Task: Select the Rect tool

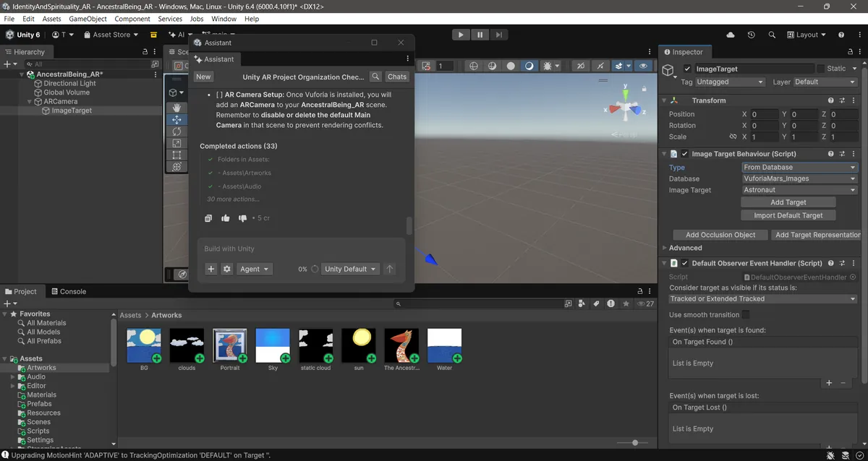Action: pos(177,155)
